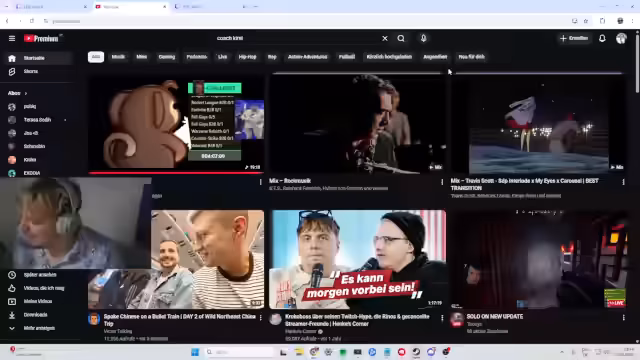Open the Downloads sidebar entry
The height and width of the screenshot is (360, 640).
pos(36,315)
